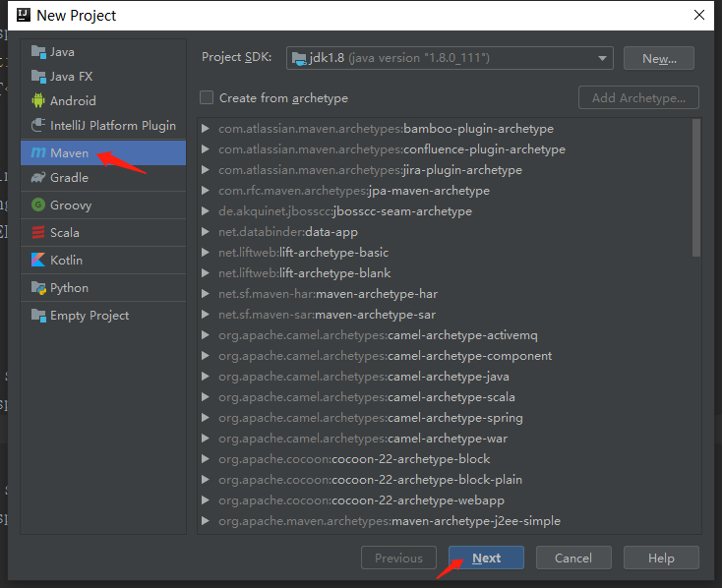Screen dimensions: 722x588
Task: Click the Cancel button
Action: pos(573,558)
